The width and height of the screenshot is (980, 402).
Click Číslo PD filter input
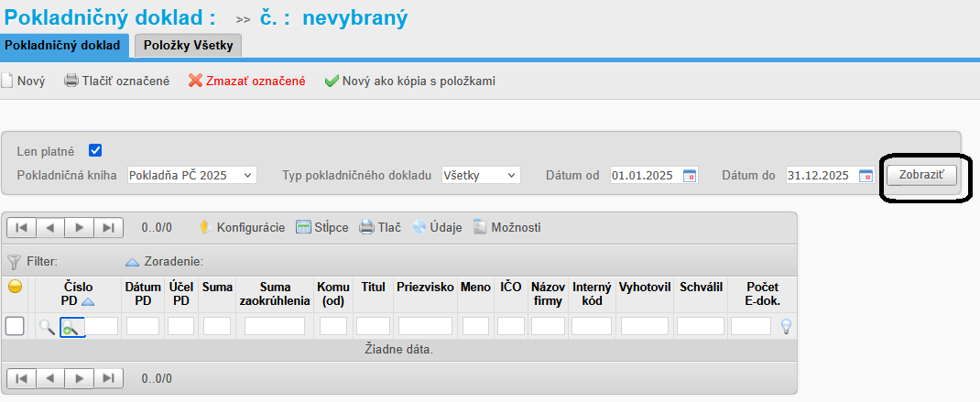point(101,326)
